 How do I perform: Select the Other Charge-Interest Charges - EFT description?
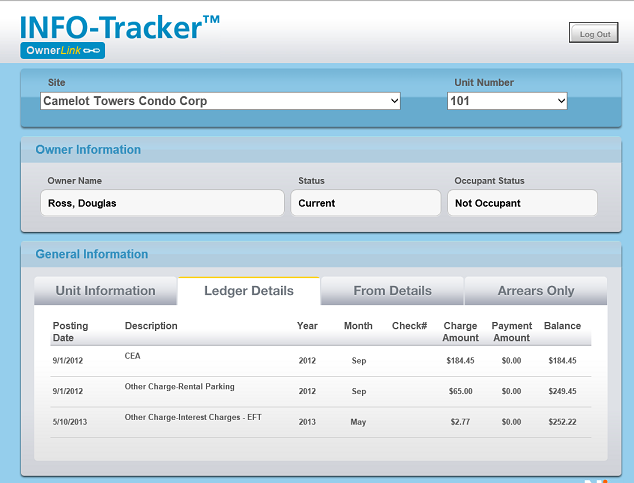193,417
